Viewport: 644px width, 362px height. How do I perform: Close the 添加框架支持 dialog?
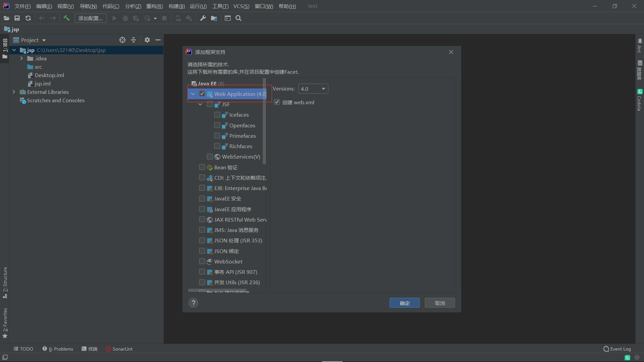(x=451, y=52)
